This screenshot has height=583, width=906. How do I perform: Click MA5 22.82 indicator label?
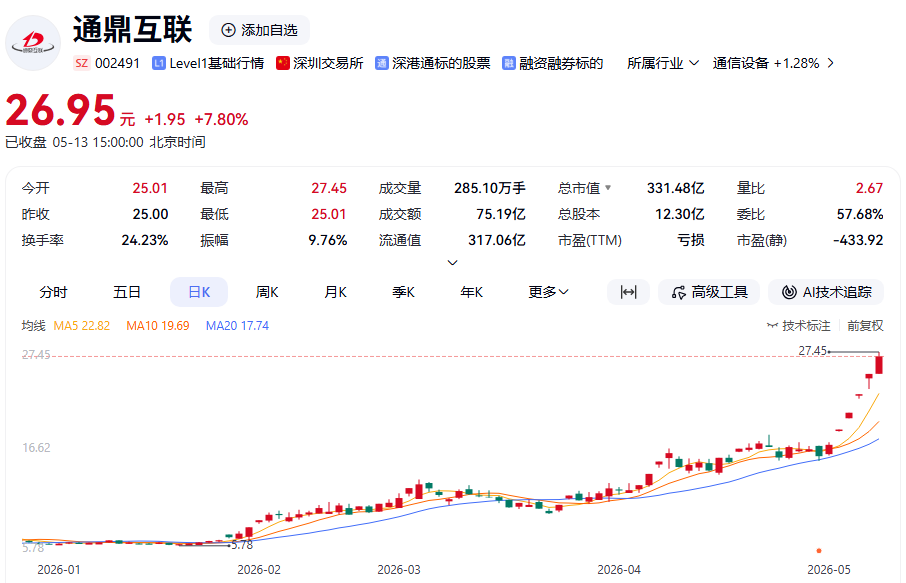tap(81, 325)
